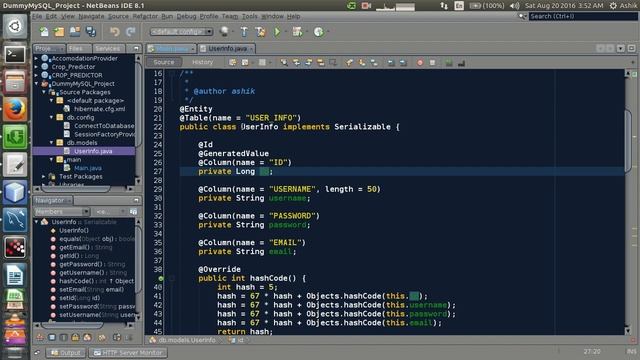This screenshot has height=360, width=640.
Task: Switch to the History view button
Action: [x=202, y=62]
